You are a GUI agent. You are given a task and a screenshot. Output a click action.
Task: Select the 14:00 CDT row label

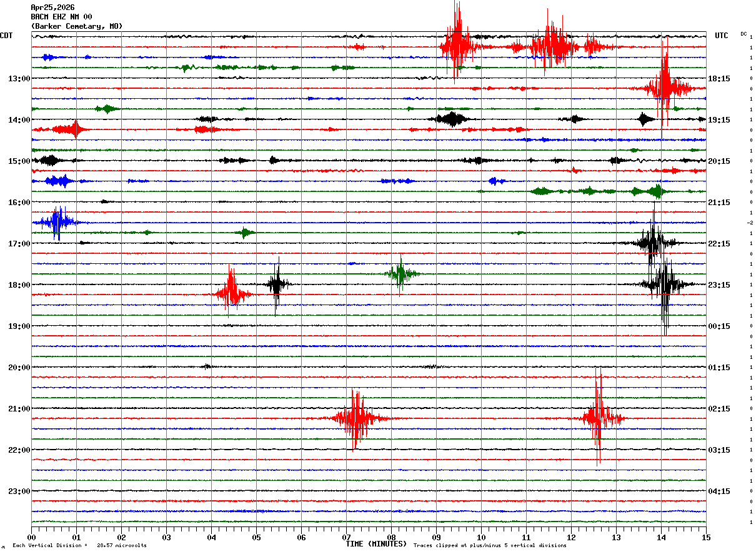(19, 120)
